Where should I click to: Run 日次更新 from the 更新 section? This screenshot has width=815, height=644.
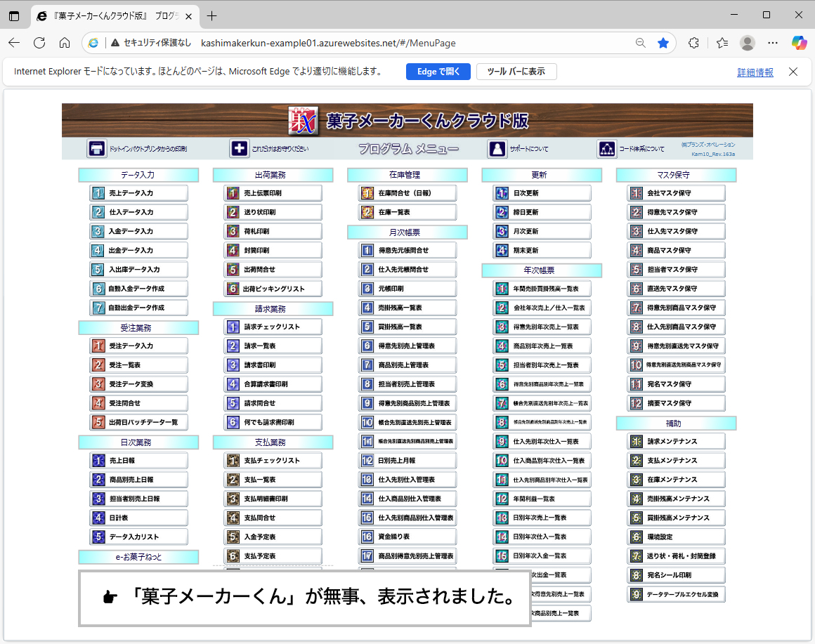(542, 193)
